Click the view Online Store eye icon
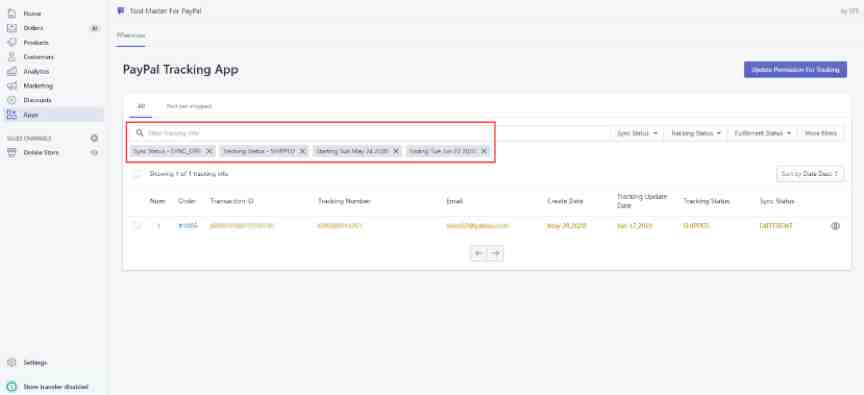Viewport: 864px width, 395px height. coord(94,153)
